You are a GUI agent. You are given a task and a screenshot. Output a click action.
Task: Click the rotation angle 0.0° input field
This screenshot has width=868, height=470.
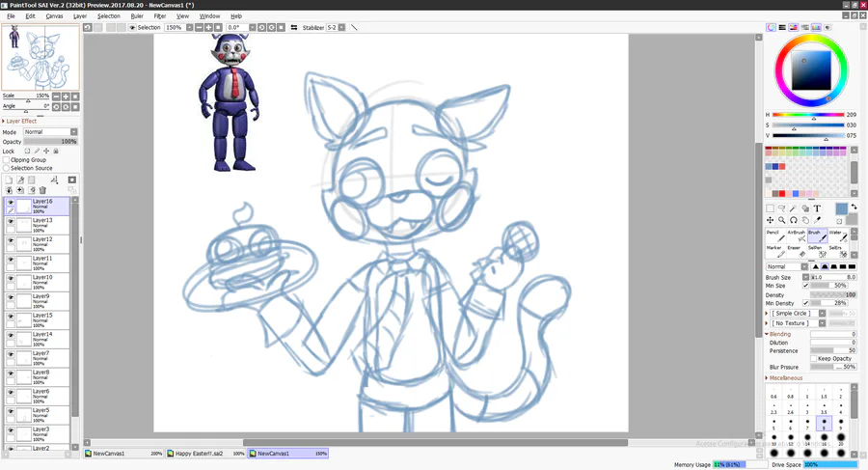click(x=237, y=27)
